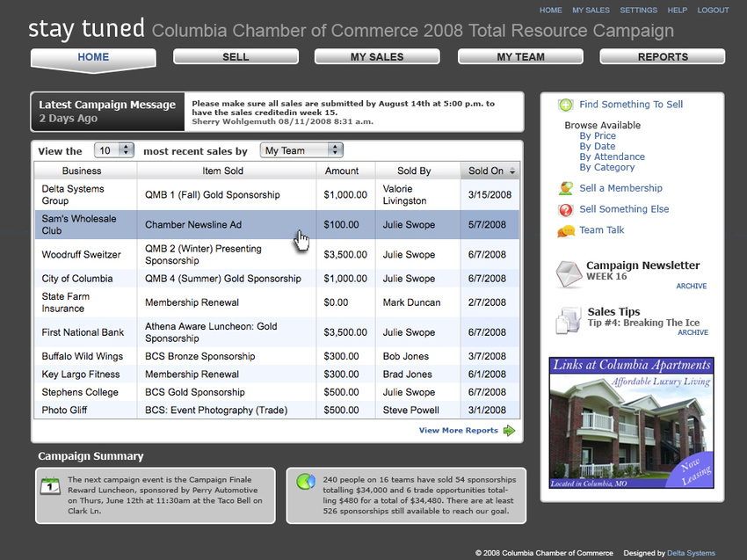This screenshot has height=560, width=747.
Task: Sort the table by the Business column header
Action: click(x=85, y=171)
